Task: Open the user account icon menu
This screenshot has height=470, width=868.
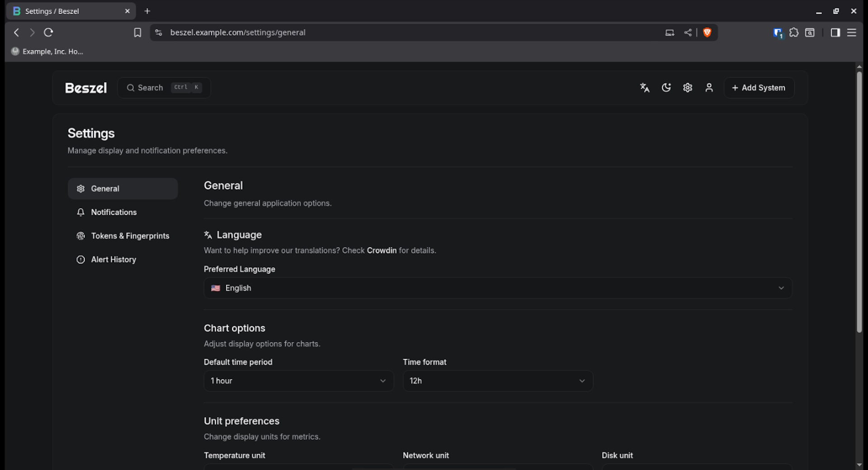Action: coord(709,88)
